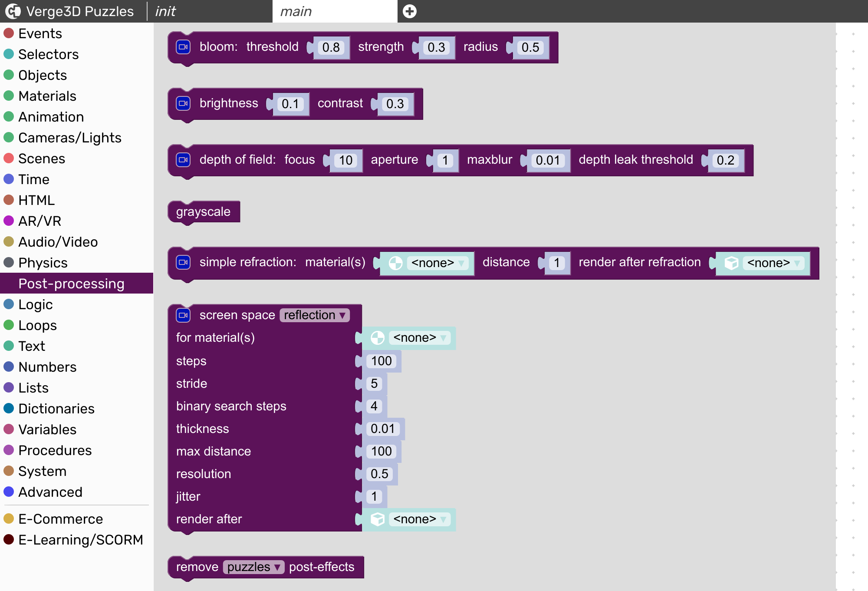Click object cube icon in render after refraction
The image size is (868, 591).
pos(731,263)
